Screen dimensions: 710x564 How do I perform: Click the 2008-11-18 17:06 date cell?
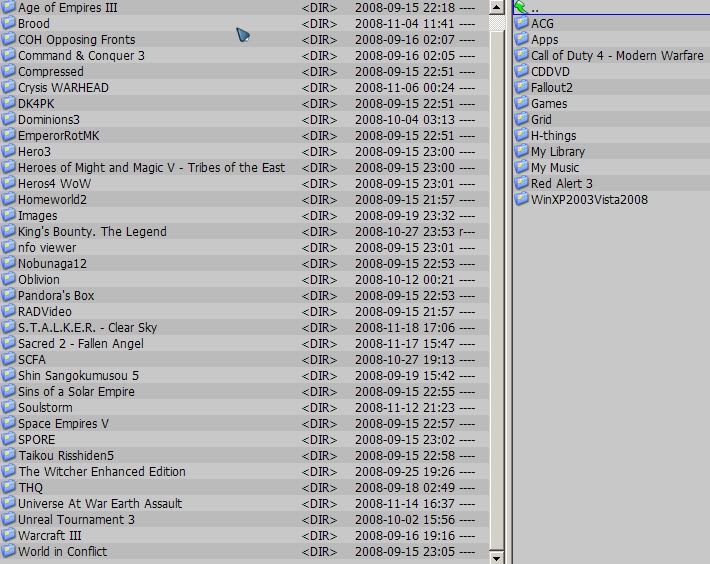[405, 328]
